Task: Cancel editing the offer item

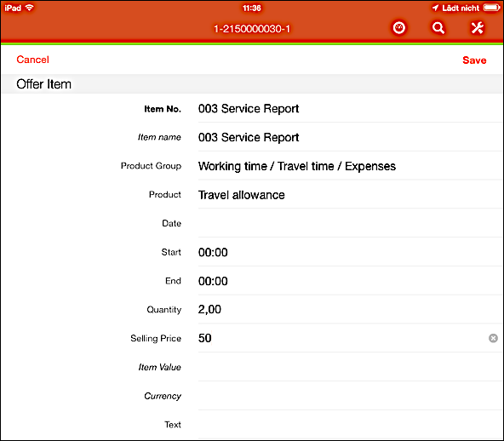Action: pos(33,60)
